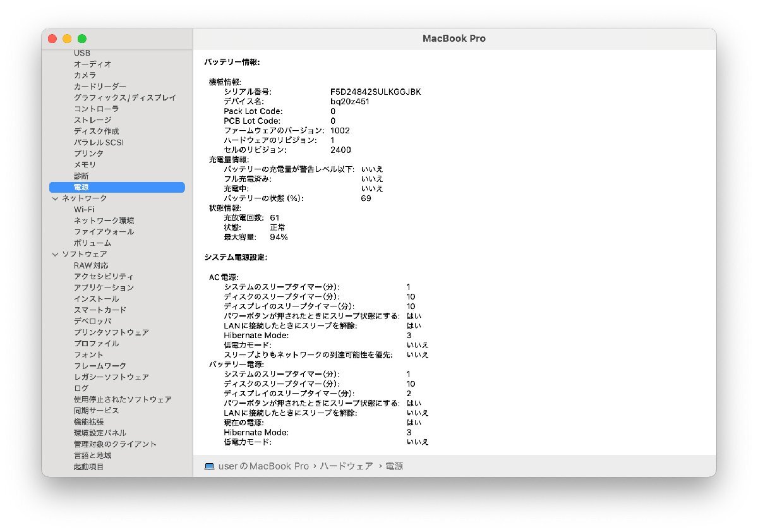The width and height of the screenshot is (758, 532).
Task: Select デベロッパ in the sidebar
Action: (x=93, y=321)
